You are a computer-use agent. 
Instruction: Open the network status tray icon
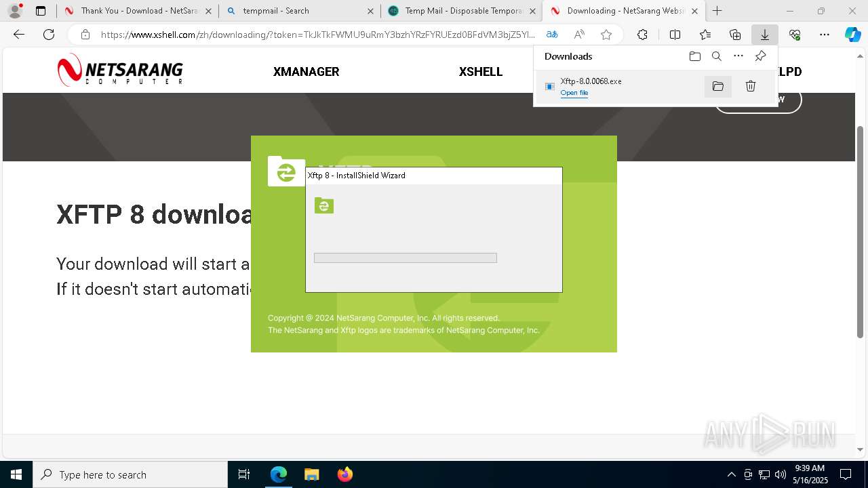click(x=764, y=474)
